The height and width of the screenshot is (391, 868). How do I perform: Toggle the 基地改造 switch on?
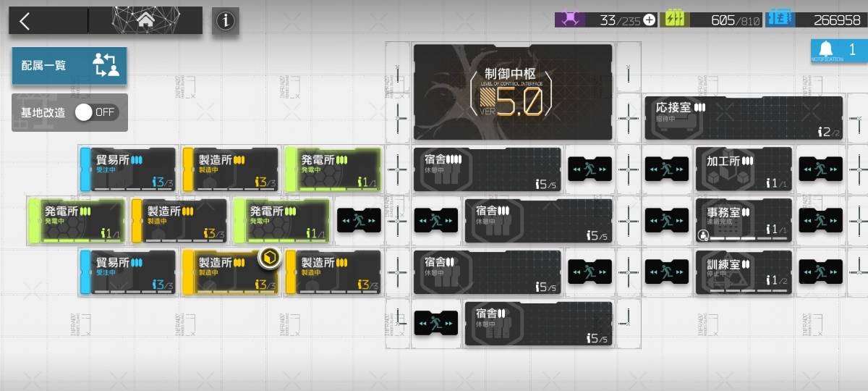tap(96, 112)
